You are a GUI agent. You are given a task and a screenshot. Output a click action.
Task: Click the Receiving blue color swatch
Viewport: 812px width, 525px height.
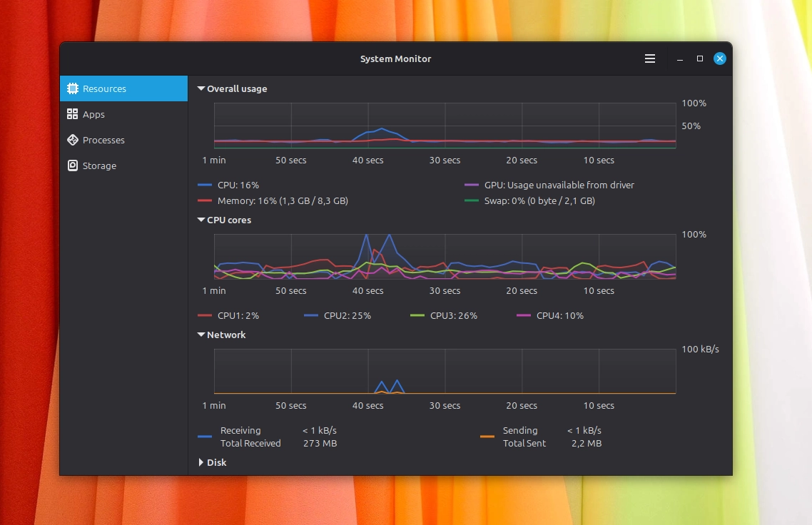coord(205,437)
